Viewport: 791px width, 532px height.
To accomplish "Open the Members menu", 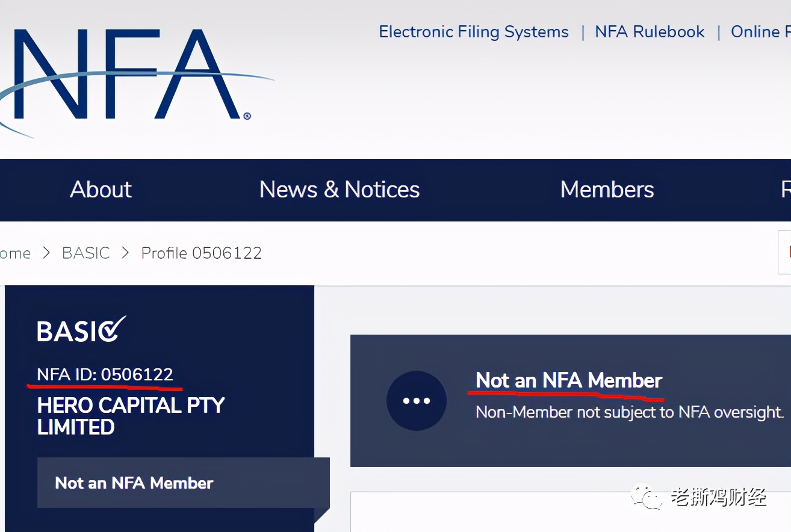I will [607, 190].
